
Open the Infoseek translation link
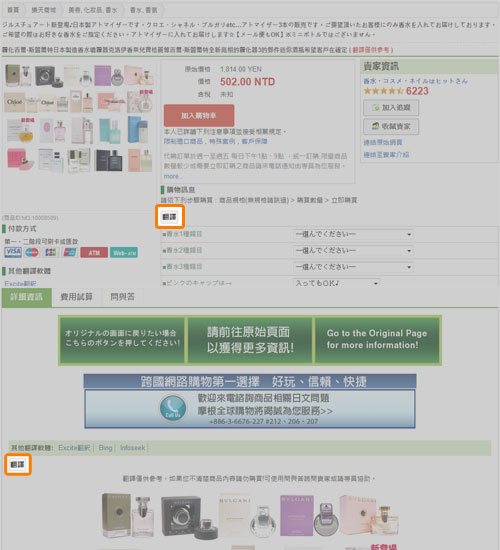[133, 448]
